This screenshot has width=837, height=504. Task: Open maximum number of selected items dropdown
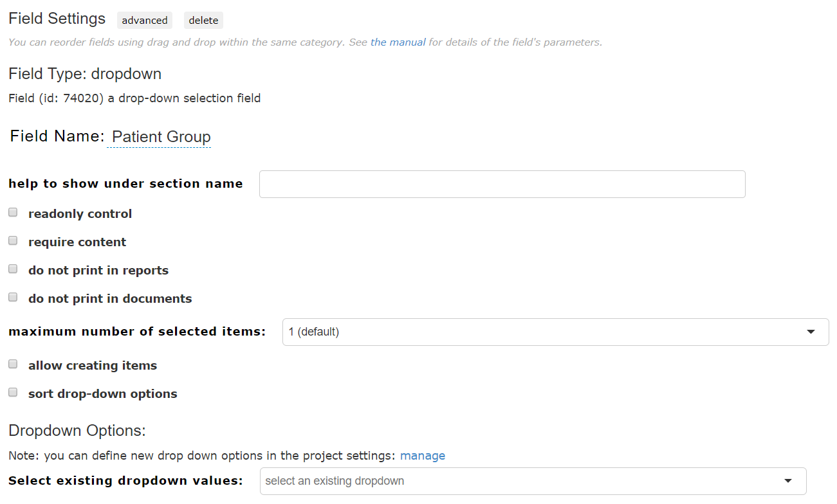coord(555,332)
